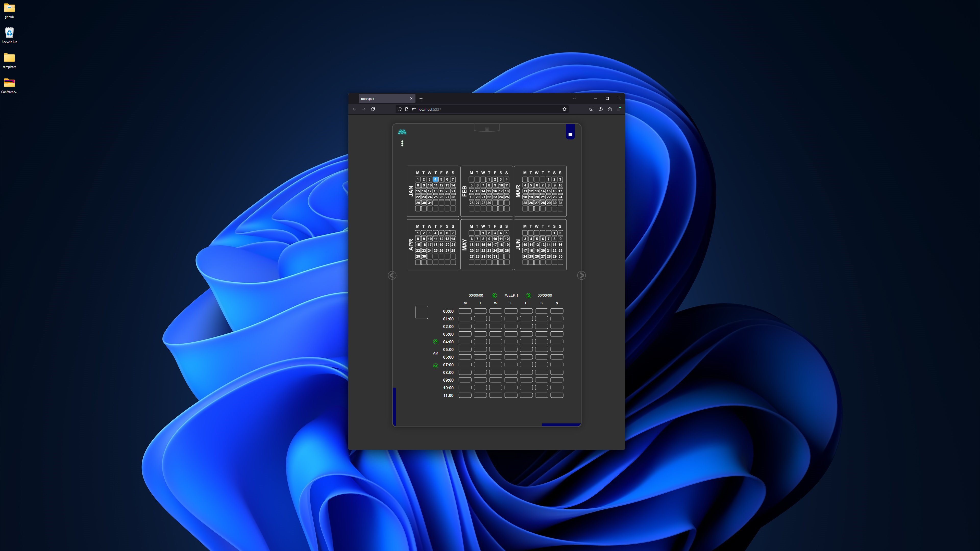980x551 pixels.
Task: Select May 31 in calendar
Action: [495, 256]
